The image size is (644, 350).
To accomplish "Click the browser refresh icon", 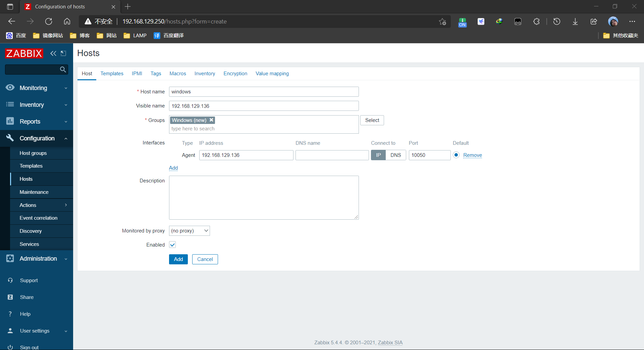I will click(x=49, y=21).
